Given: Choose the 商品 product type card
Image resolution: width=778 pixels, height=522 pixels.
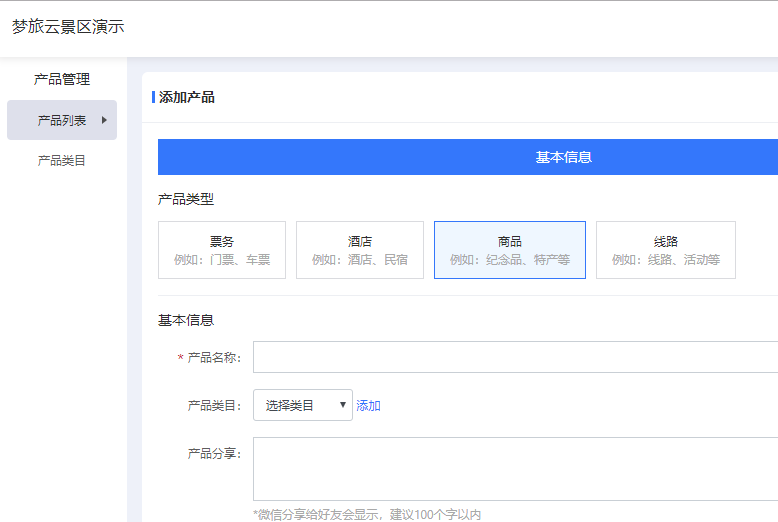Looking at the screenshot, I should (x=510, y=250).
